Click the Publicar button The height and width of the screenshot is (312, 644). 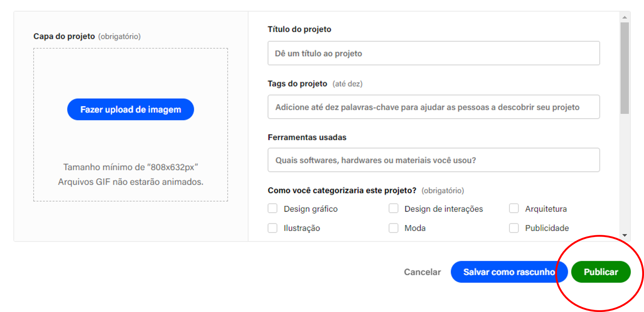[x=601, y=272]
